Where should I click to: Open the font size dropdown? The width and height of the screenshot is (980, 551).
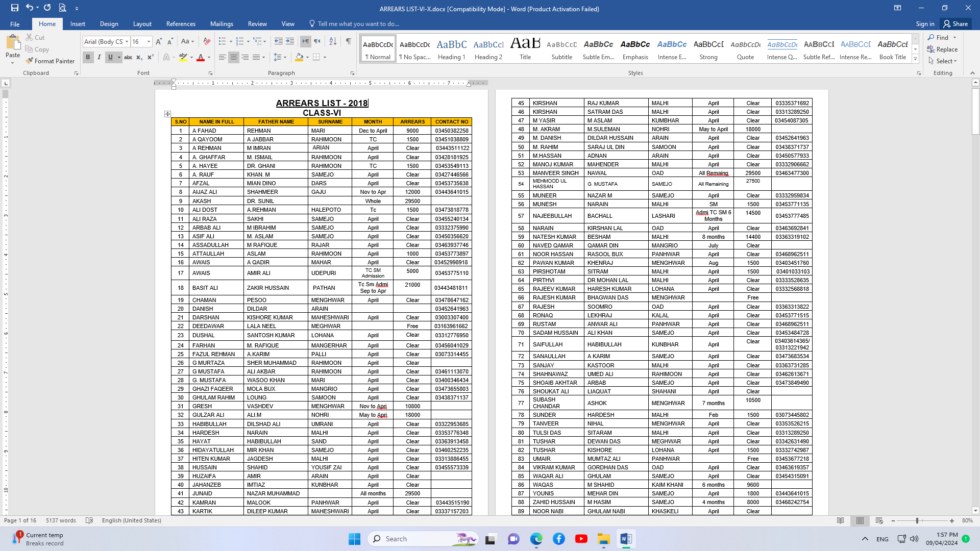(x=149, y=42)
